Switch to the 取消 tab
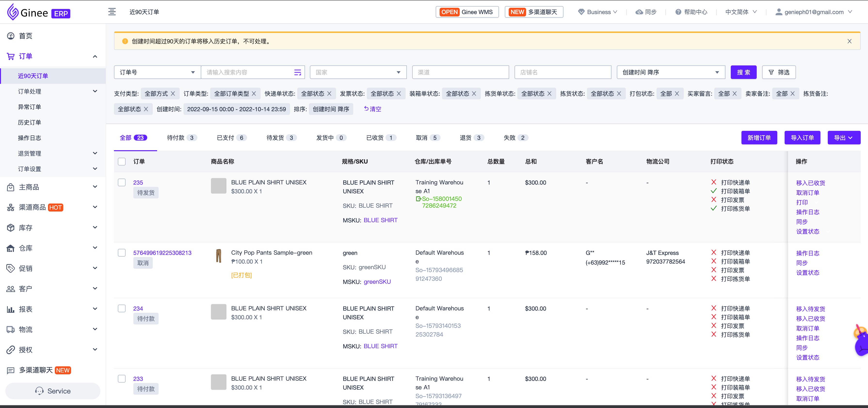The height and width of the screenshot is (408, 868). [428, 138]
